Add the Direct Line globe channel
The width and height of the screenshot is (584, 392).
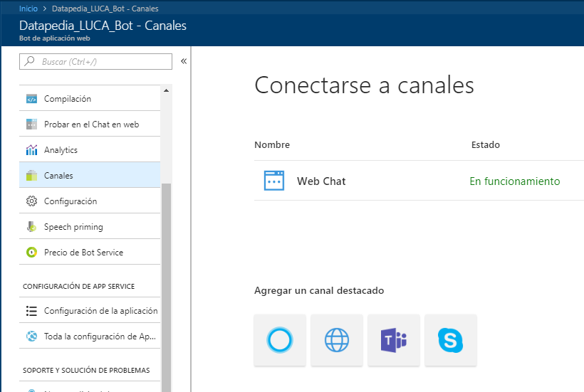tap(337, 340)
